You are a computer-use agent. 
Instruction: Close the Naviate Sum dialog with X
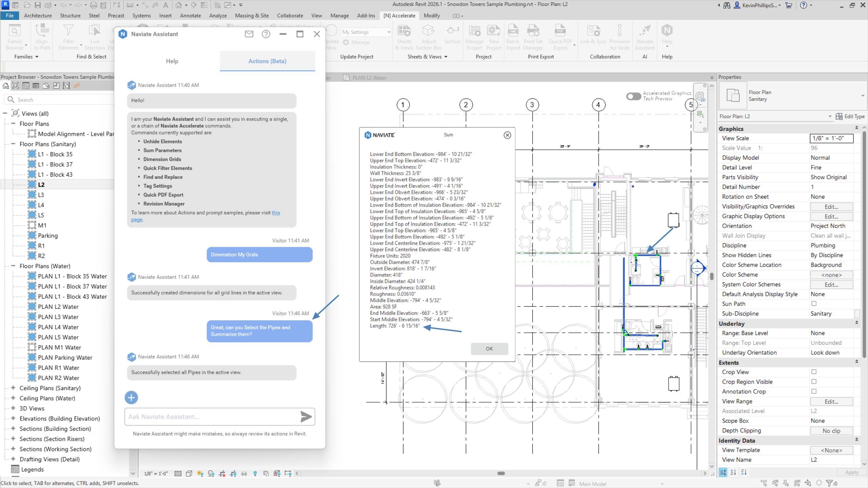point(507,135)
